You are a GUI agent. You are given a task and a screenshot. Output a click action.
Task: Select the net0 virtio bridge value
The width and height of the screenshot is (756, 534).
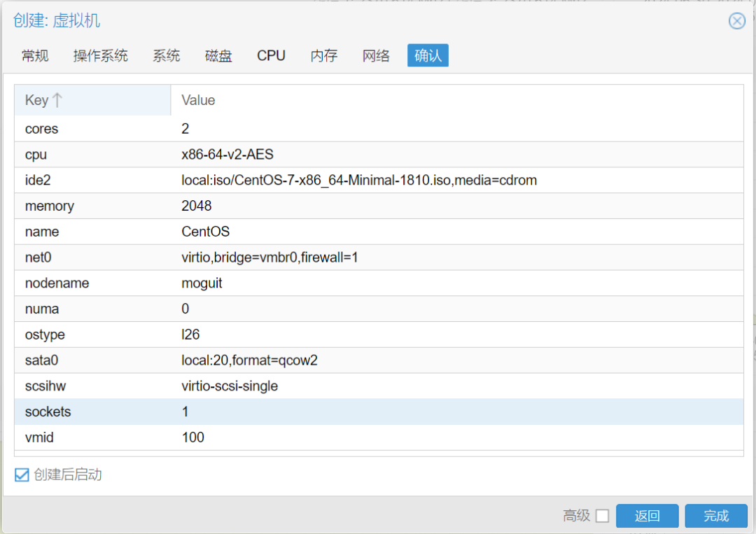pos(269,258)
